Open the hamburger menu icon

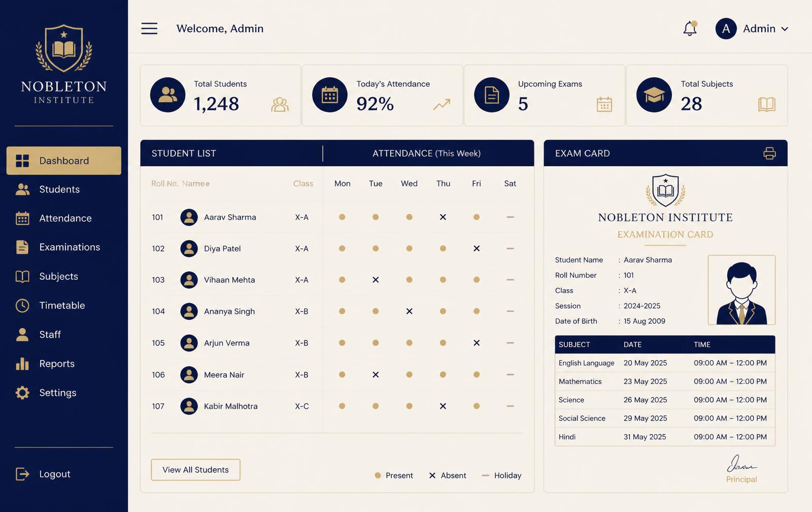click(149, 28)
